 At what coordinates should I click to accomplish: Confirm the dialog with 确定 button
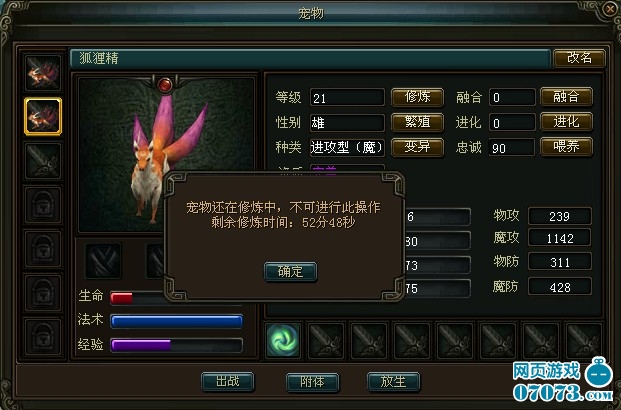(x=290, y=272)
